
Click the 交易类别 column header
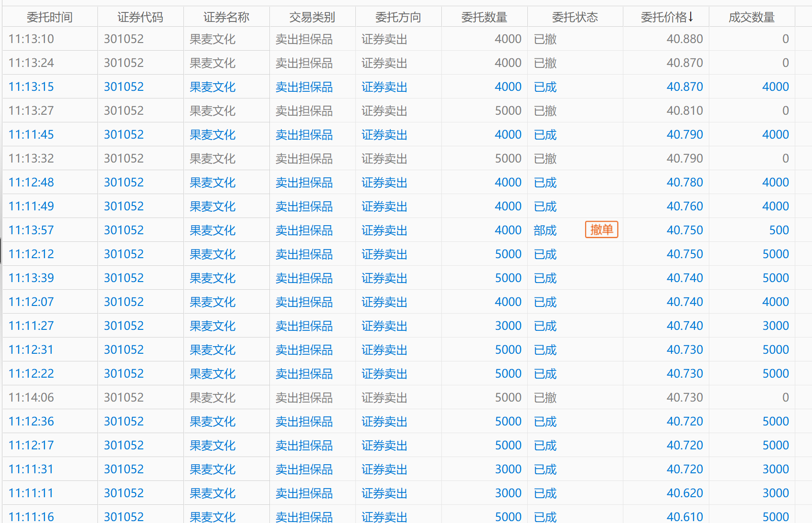pyautogui.click(x=312, y=17)
